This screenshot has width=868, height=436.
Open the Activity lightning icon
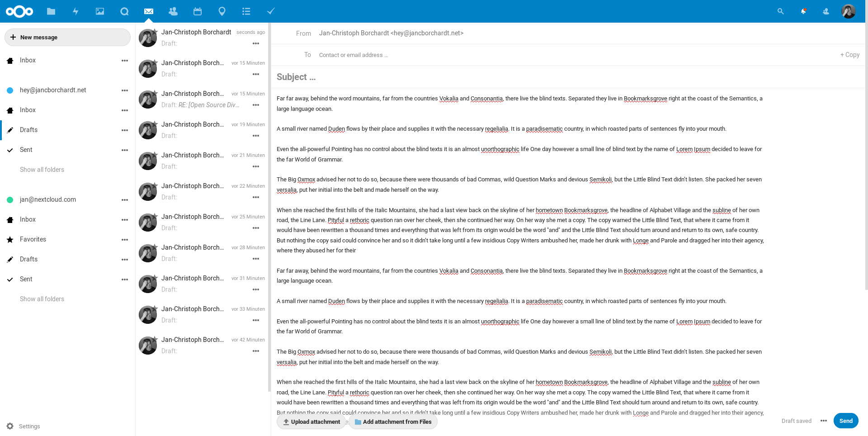(x=75, y=11)
